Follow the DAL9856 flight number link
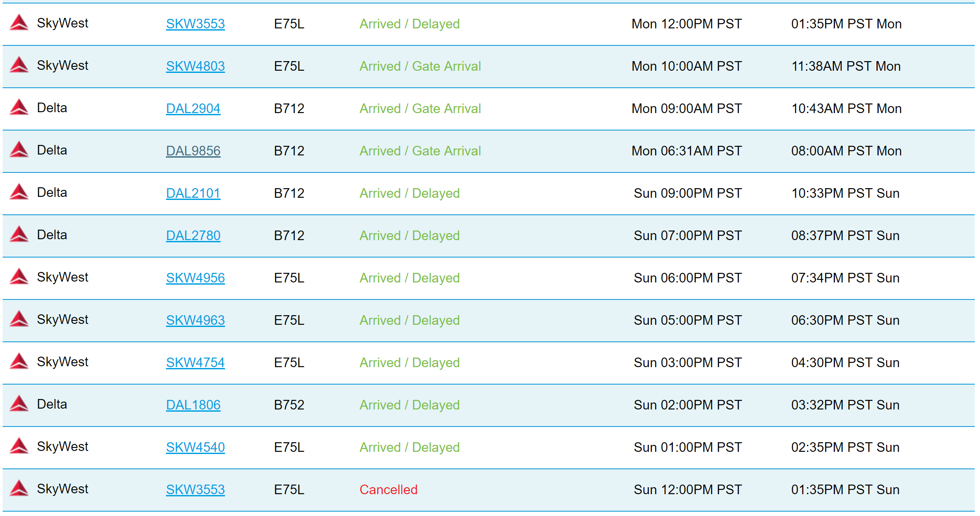Viewport: 980px width, 516px height. [193, 151]
